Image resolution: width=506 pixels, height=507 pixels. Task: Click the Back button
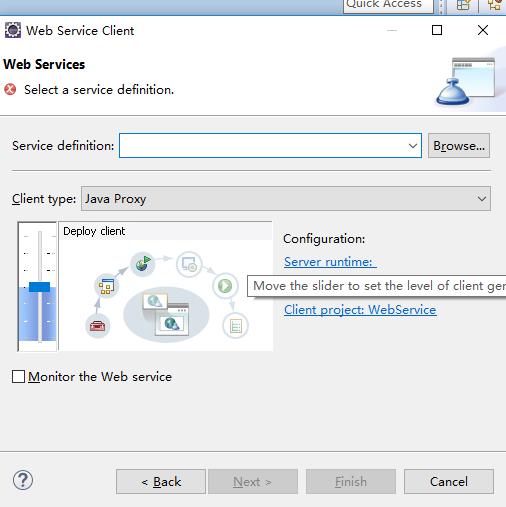coord(161,482)
